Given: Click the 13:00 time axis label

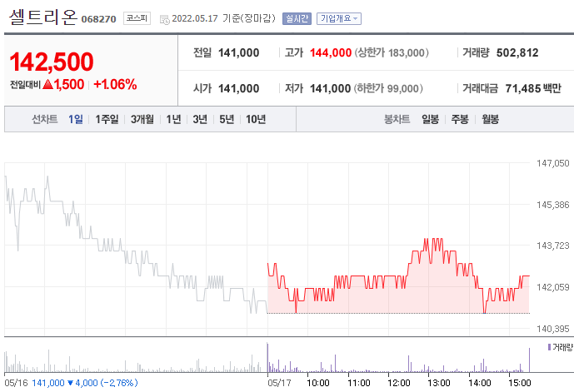Looking at the screenshot, I should point(438,383).
